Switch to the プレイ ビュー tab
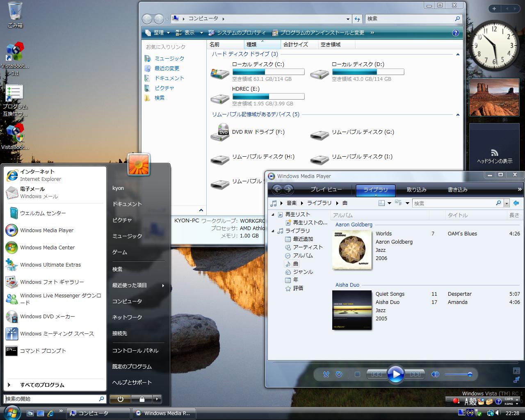 coord(326,189)
